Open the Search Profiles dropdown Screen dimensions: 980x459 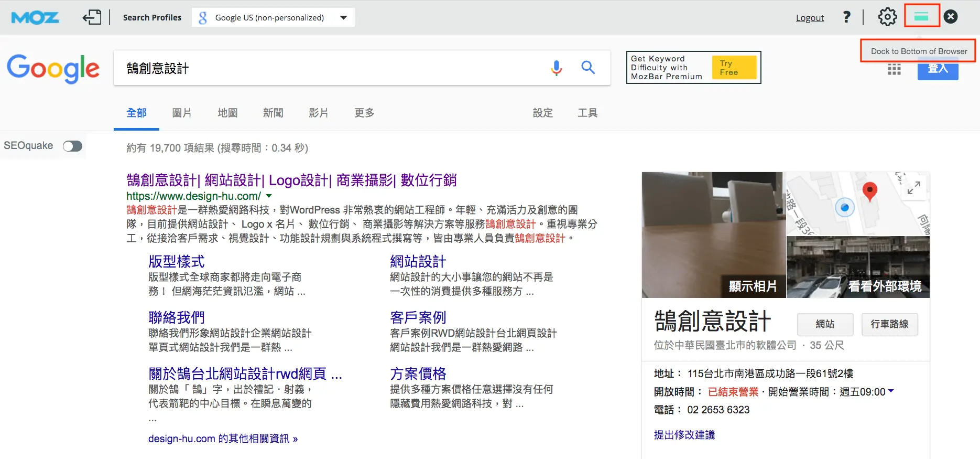273,17
